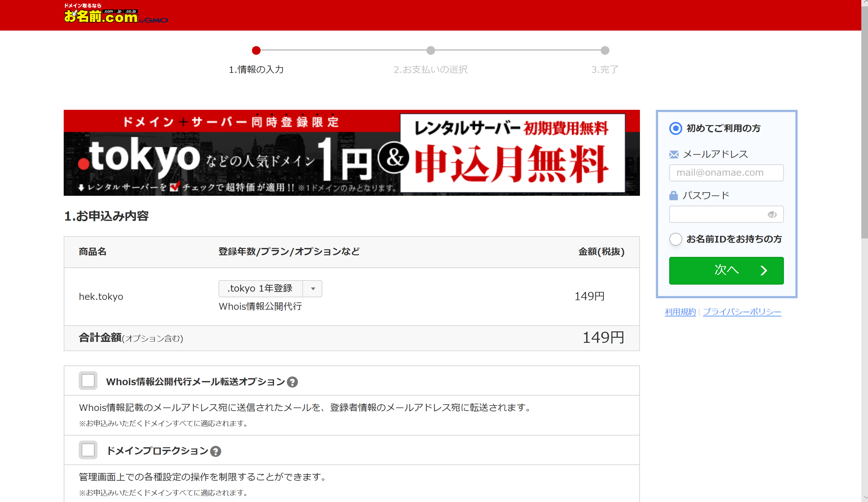Open the 利用規約 link
This screenshot has height=502, width=868.
(x=680, y=312)
